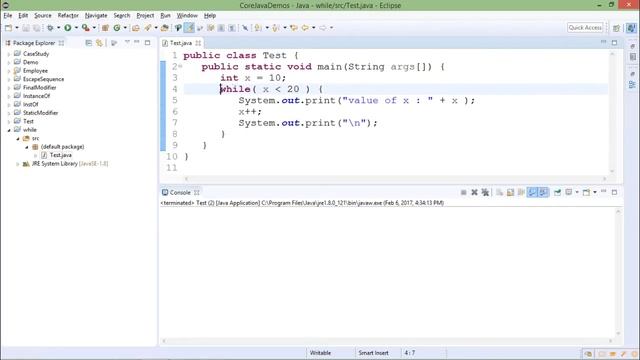Navigate Back with the yellow left arrow
Screen dimensions: 640x360
305,28
